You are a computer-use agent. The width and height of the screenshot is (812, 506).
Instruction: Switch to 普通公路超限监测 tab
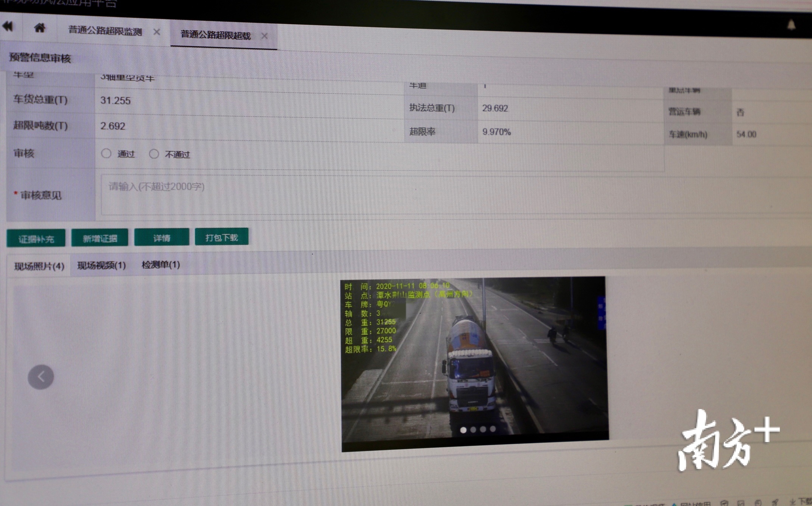(105, 31)
